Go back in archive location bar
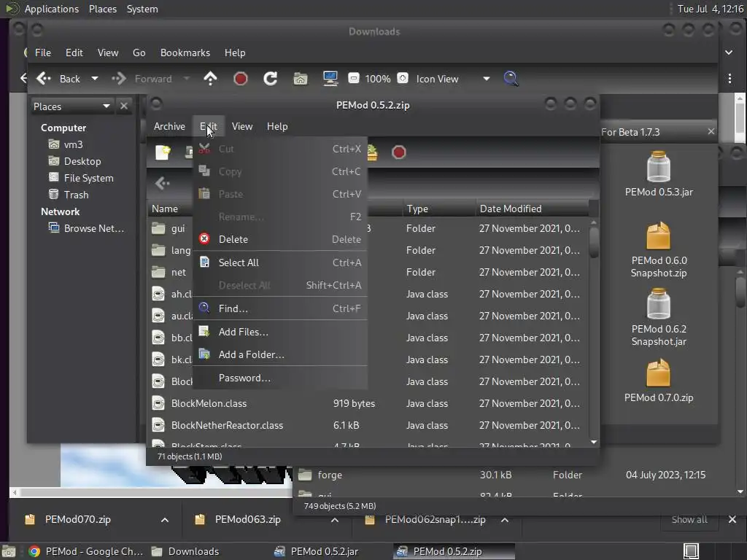 click(x=163, y=183)
